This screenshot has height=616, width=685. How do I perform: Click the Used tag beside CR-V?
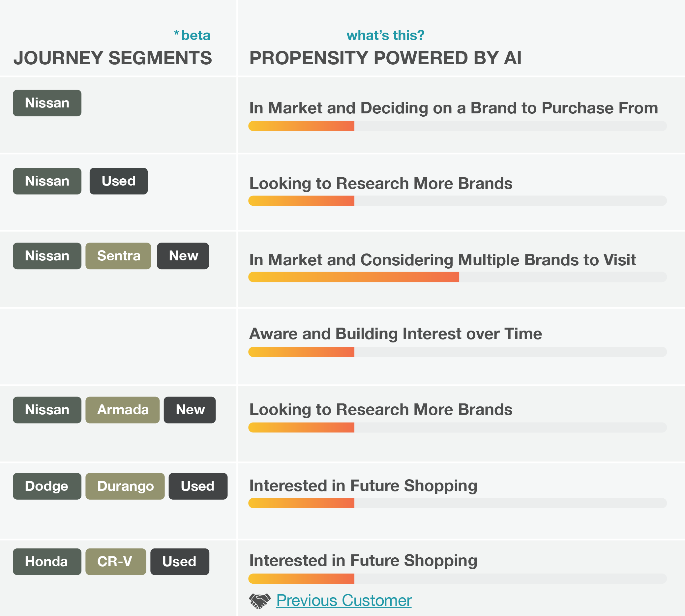point(180,562)
